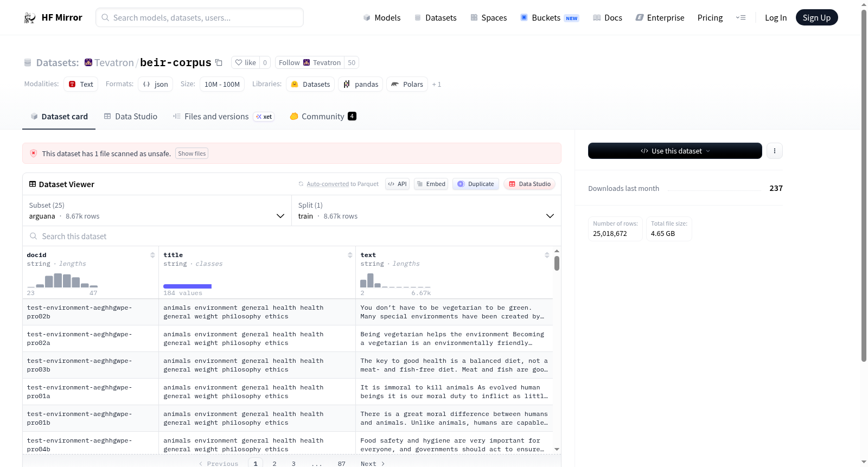Click text cell starting 'The key to good health'
Screen dimensions: 868x467
pos(454,365)
